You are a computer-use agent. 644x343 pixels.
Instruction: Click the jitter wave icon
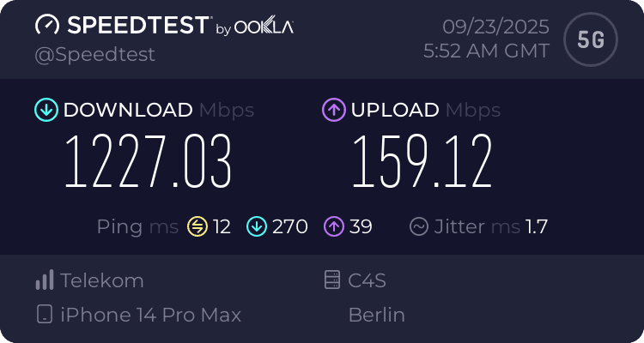(419, 226)
